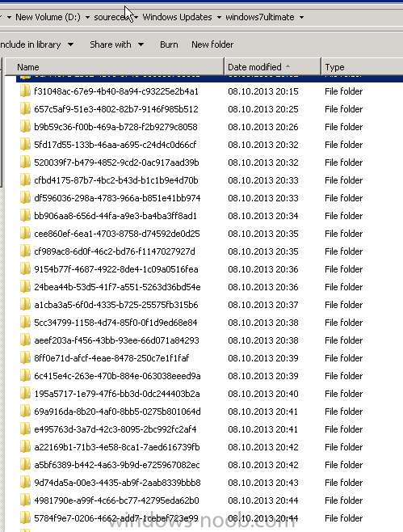
Task: Expand arrow after windows7ultimate breadcrumb
Action: tap(301, 17)
